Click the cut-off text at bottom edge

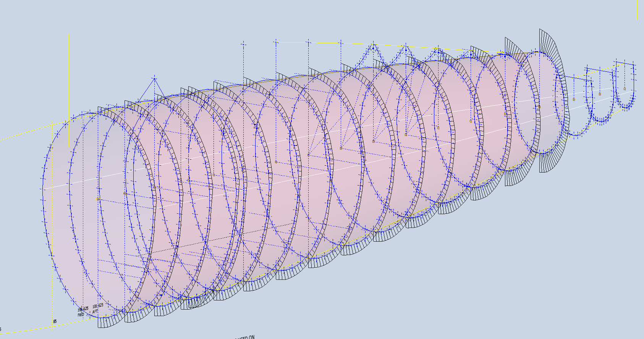pos(244,337)
